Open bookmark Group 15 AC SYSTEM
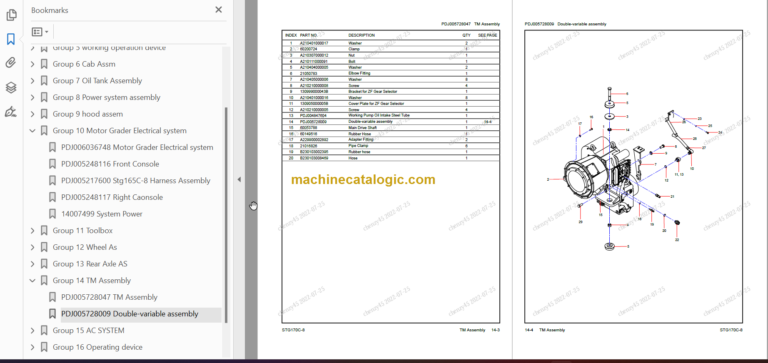The height and width of the screenshot is (363, 768). (x=88, y=330)
